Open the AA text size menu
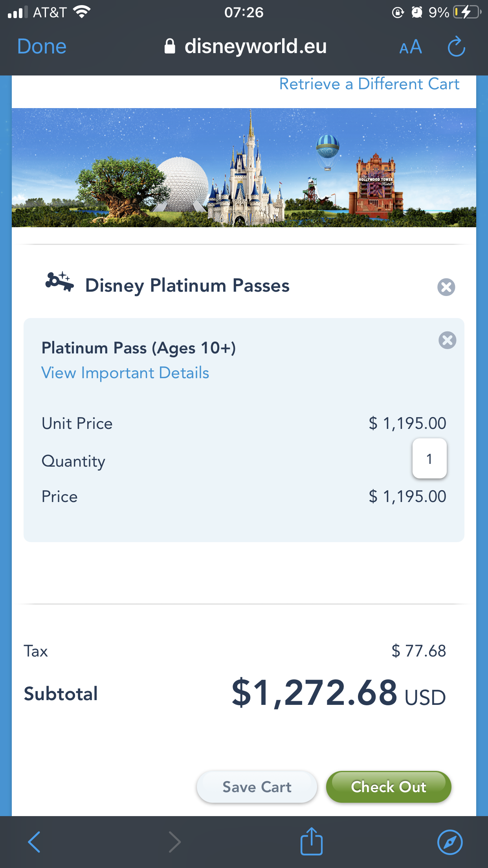This screenshot has height=868, width=488. click(410, 48)
